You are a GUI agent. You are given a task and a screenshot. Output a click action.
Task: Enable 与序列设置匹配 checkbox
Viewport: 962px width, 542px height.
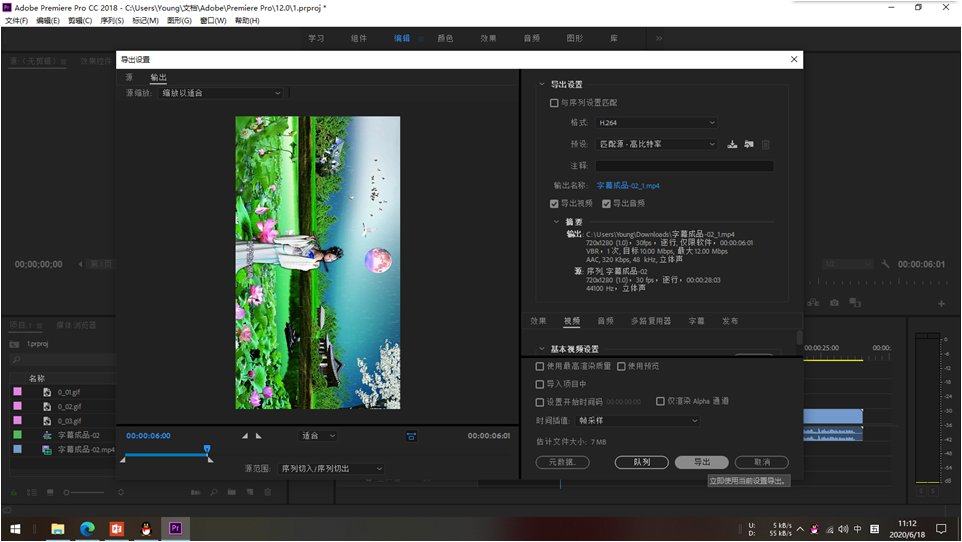(554, 103)
